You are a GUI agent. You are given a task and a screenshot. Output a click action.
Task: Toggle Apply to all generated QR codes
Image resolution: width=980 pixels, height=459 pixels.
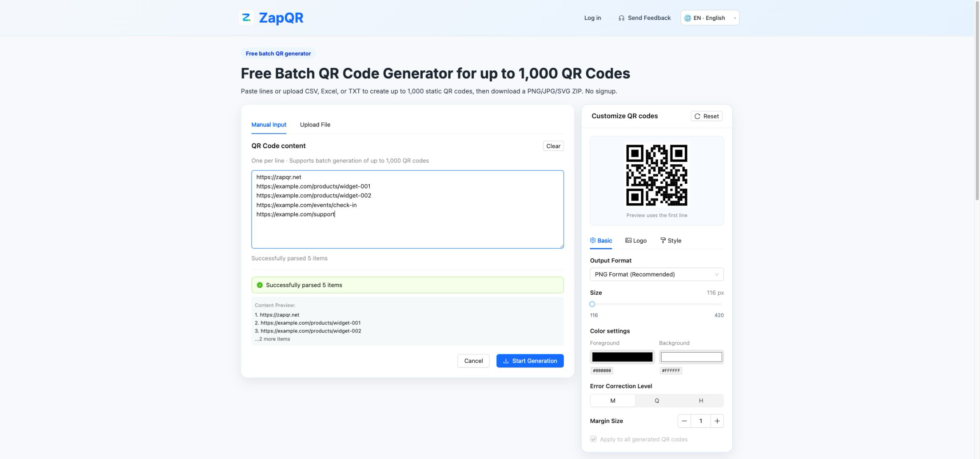593,439
